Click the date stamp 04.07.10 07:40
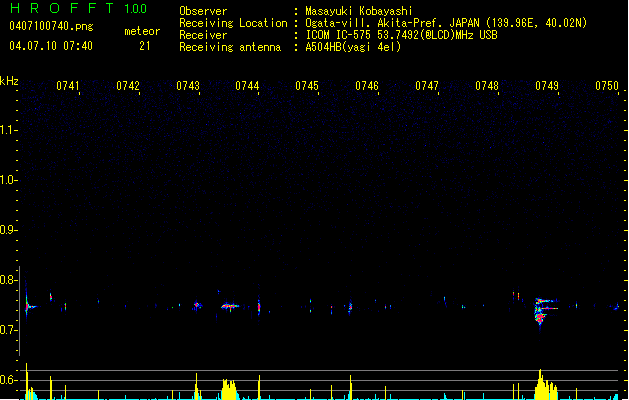 [51, 46]
